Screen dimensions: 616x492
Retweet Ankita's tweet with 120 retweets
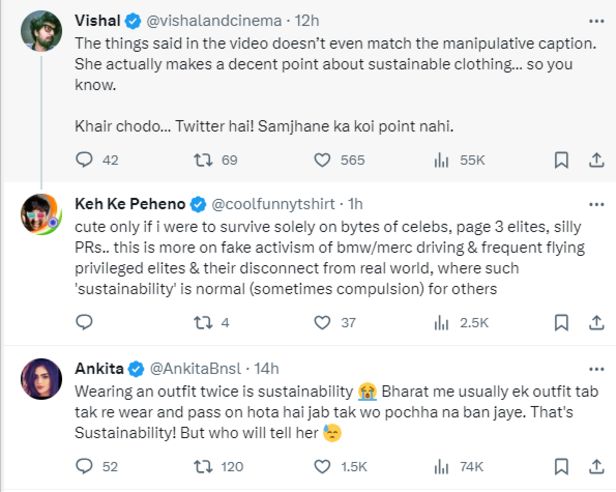pyautogui.click(x=203, y=465)
